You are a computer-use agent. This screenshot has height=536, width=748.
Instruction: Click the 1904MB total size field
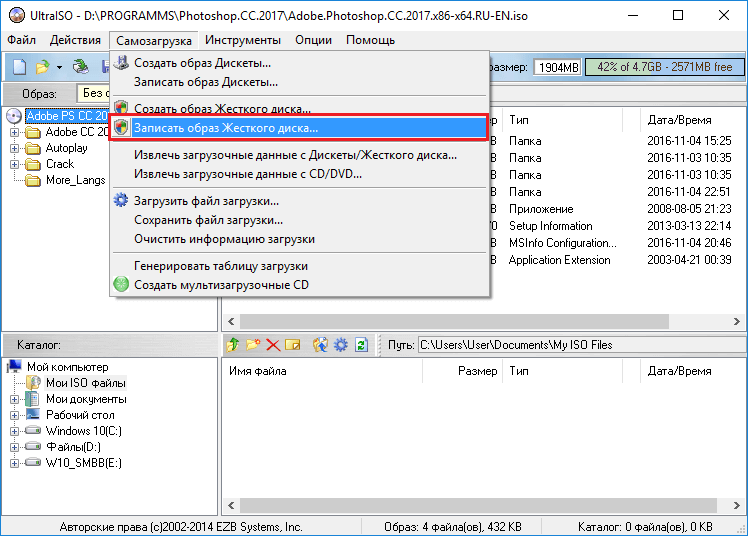click(558, 67)
